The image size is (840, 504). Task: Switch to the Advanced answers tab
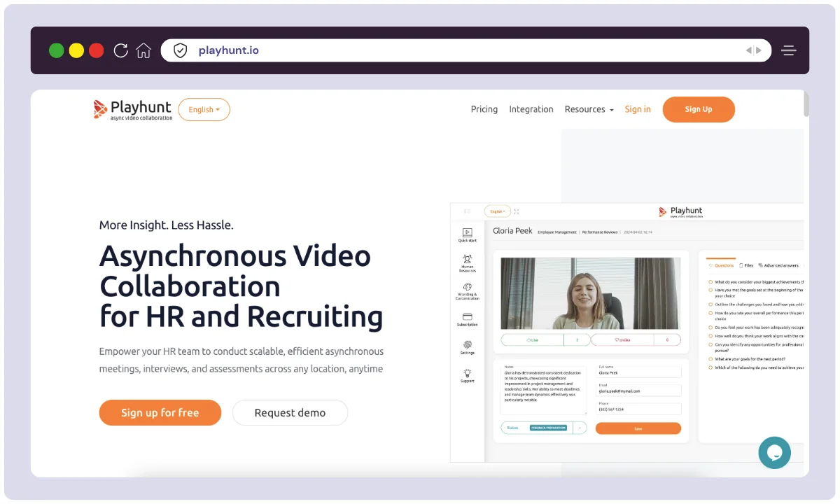point(778,265)
